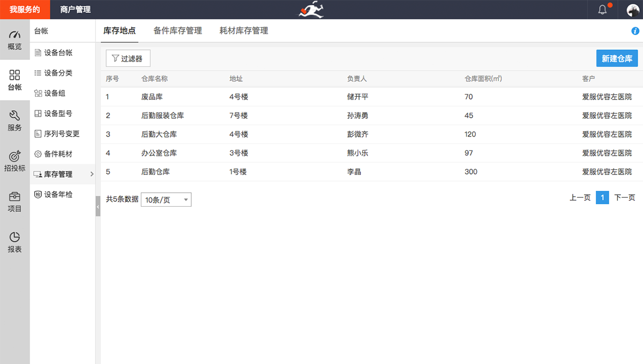Click the runner logo in header
Screen dimensions: 643x364
(311, 10)
